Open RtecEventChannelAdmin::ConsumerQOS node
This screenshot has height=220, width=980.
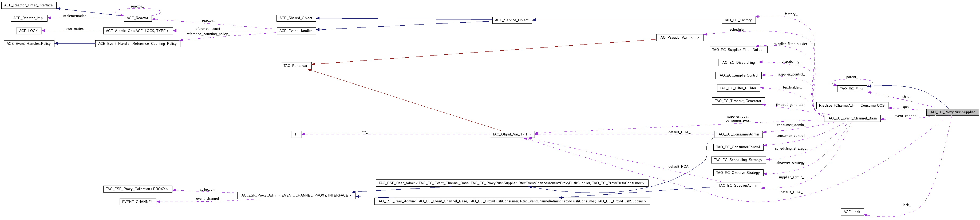coord(852,106)
